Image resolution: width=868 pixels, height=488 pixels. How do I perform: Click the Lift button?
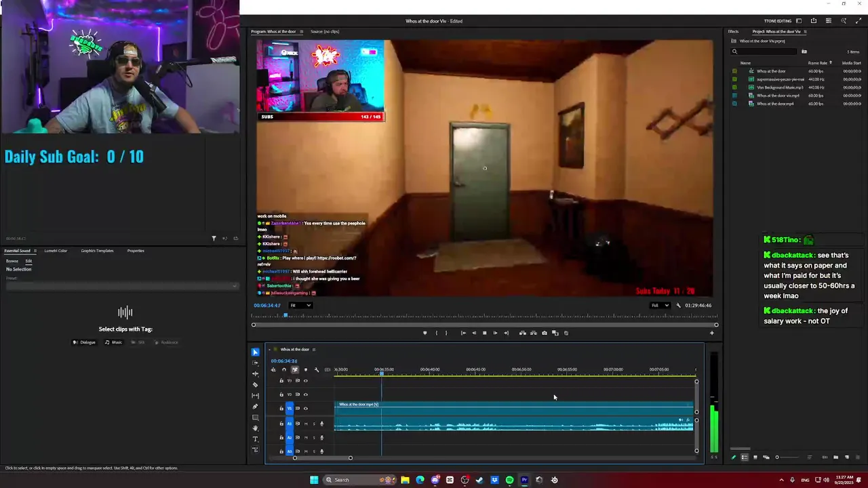(x=522, y=333)
